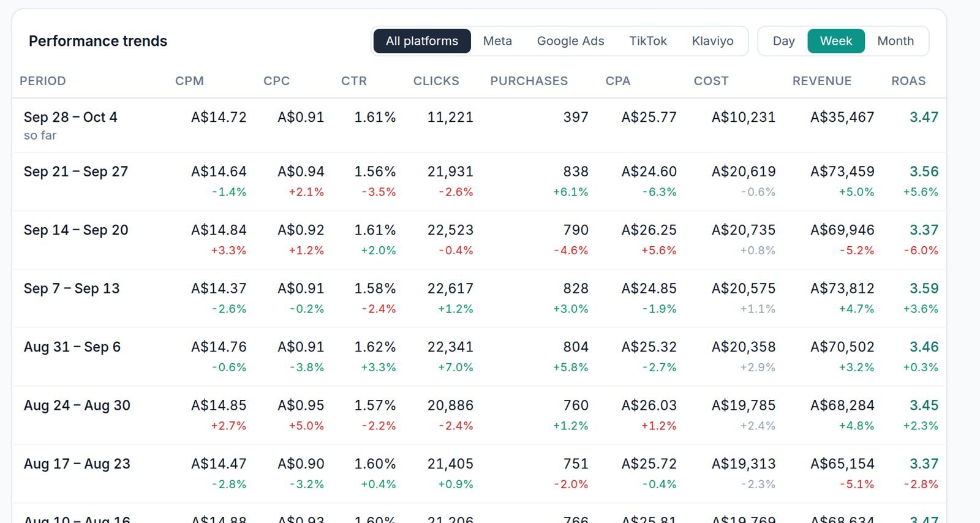Click CPC change +2.1%
This screenshot has height=523, width=980.
306,192
